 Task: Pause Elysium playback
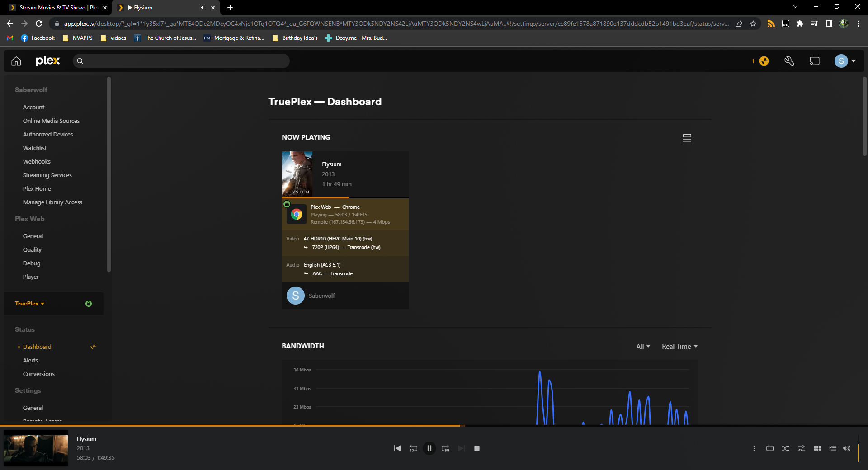point(429,448)
